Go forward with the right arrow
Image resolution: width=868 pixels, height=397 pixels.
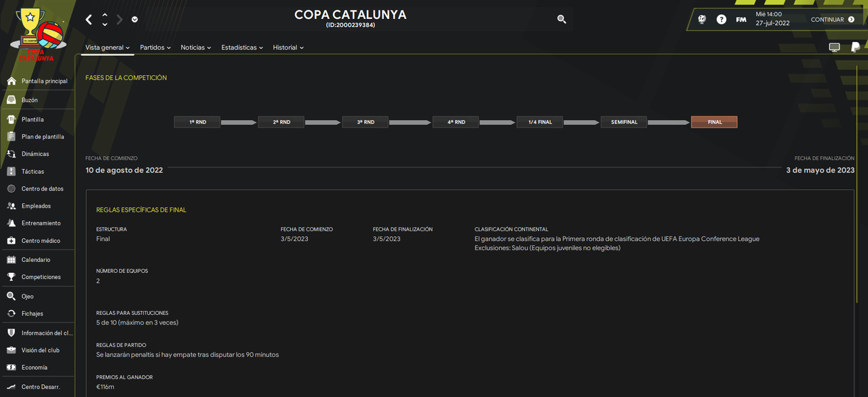[x=120, y=20]
